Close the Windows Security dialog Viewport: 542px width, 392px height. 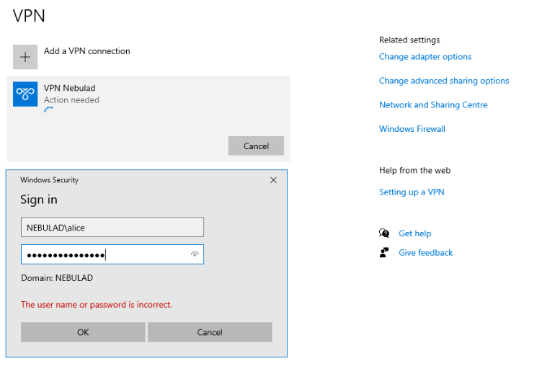273,180
